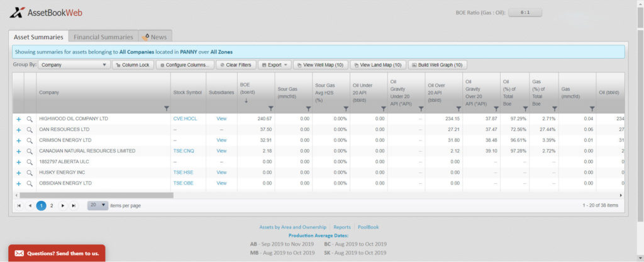Select current page 1 in pager
This screenshot has width=644, height=262.
click(41, 206)
